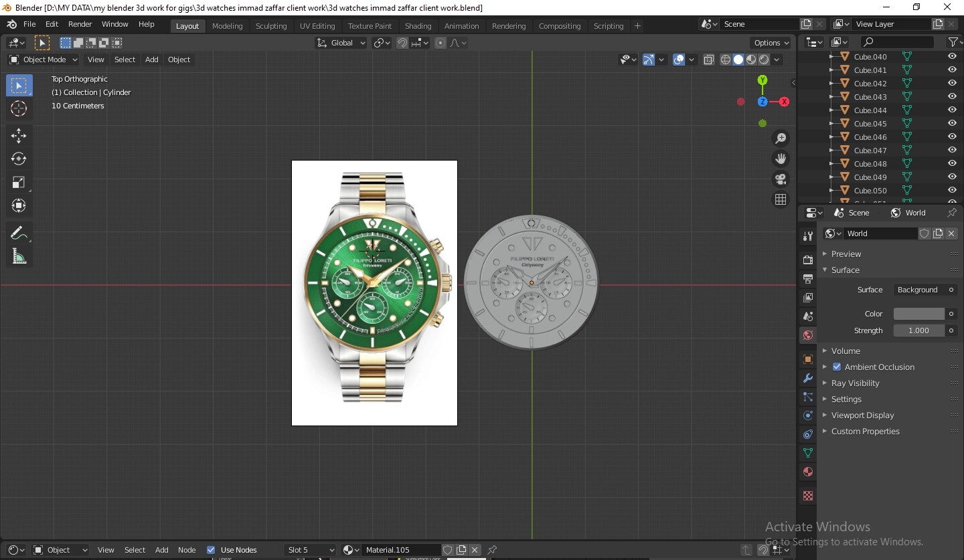Click the viewport zoom magnifier icon
The width and height of the screenshot is (964, 560).
click(781, 138)
